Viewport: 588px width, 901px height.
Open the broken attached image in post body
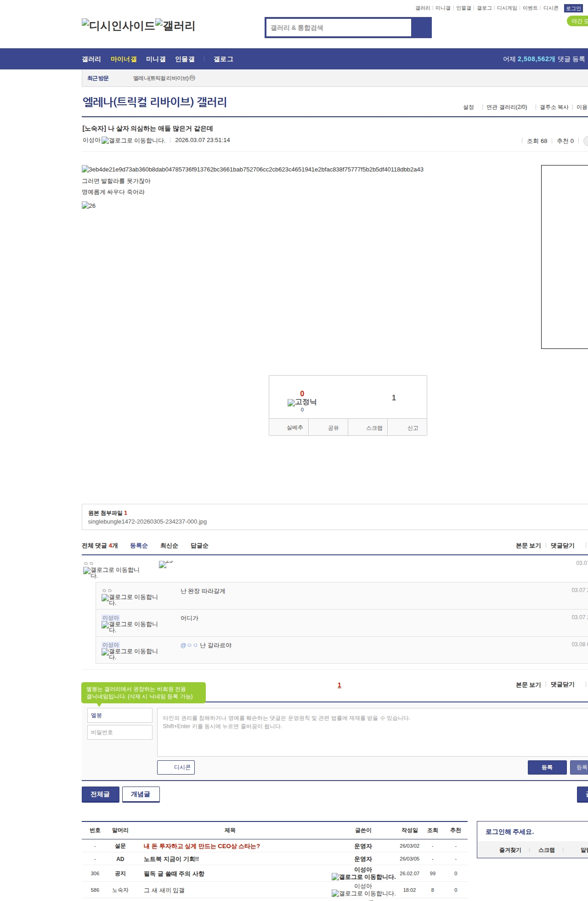pyautogui.click(x=253, y=170)
